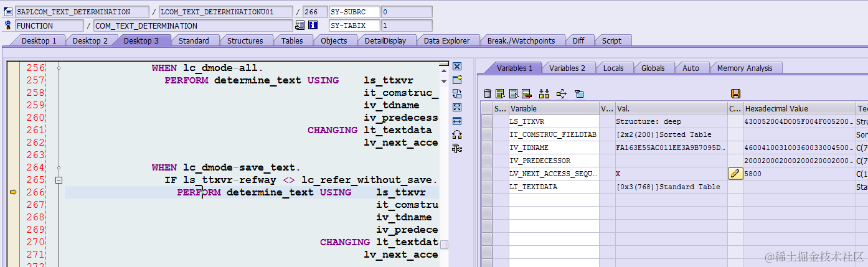Click the 'Structure: deep' value cell
The height and width of the screenshot is (267, 868).
point(671,121)
